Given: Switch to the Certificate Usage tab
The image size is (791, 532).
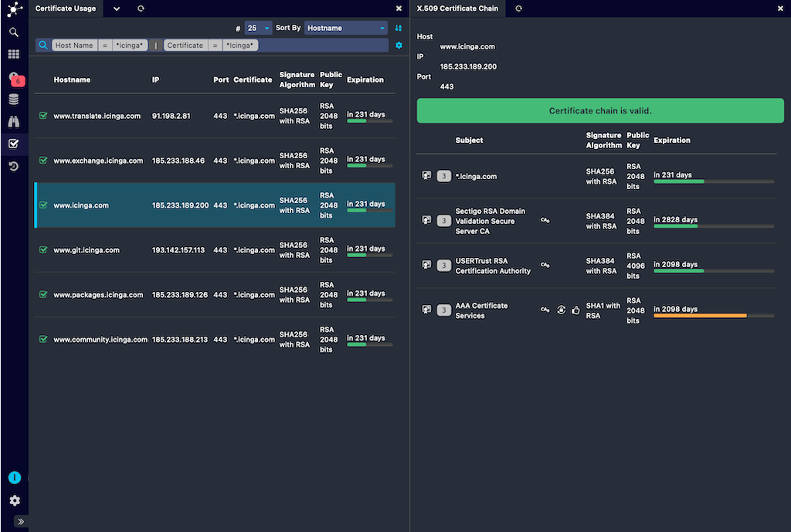Looking at the screenshot, I should 66,8.
